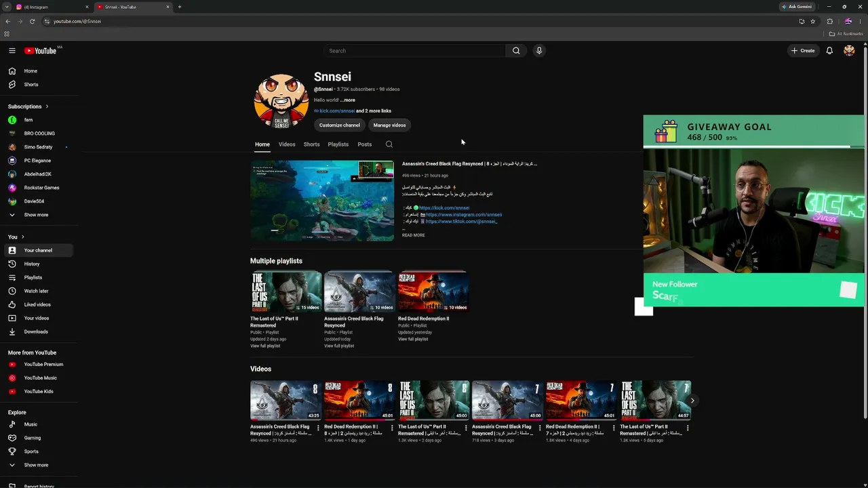
Task: Click the search magnifier button
Action: click(516, 51)
